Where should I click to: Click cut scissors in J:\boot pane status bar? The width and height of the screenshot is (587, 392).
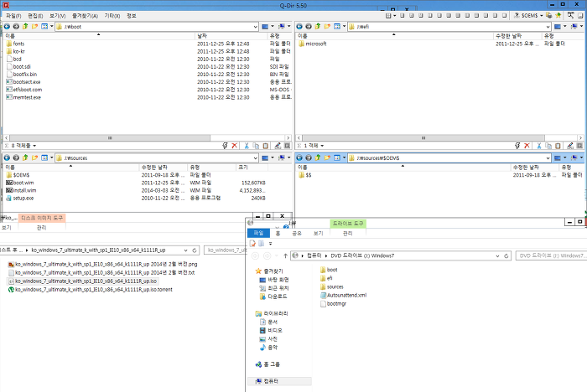coord(247,146)
